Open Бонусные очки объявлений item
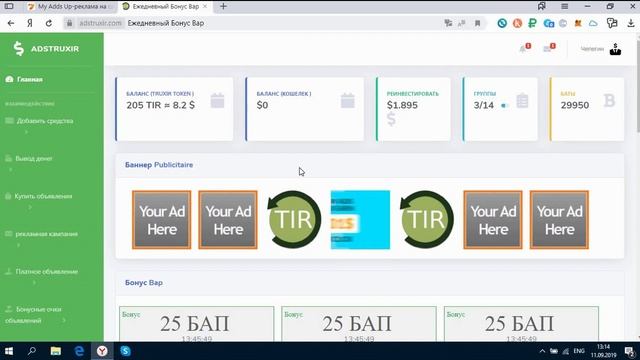This screenshot has height=360, width=640. [33, 315]
